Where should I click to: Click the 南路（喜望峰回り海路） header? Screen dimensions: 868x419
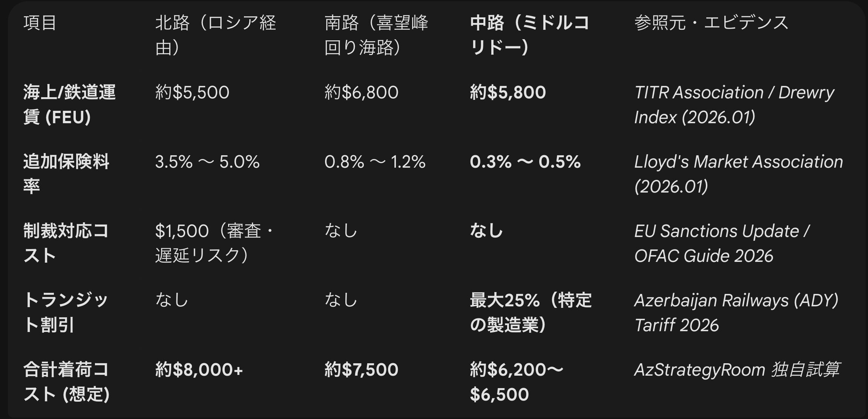(x=376, y=35)
